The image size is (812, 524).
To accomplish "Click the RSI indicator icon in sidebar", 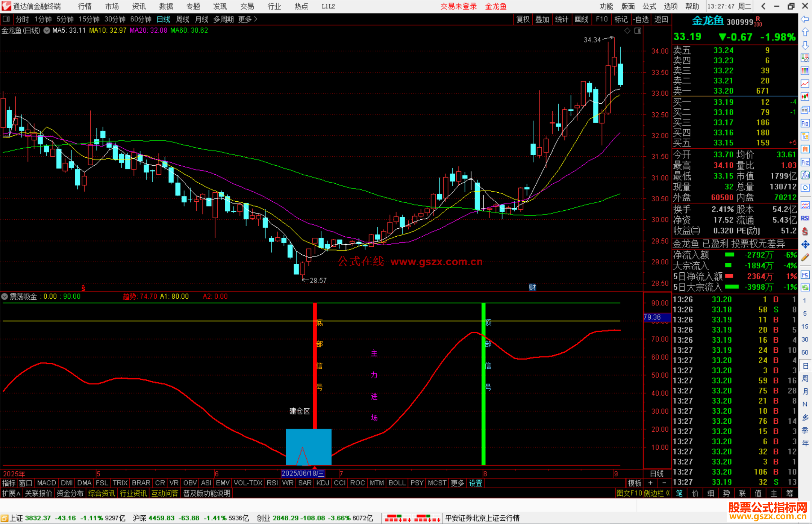I will point(805,218).
